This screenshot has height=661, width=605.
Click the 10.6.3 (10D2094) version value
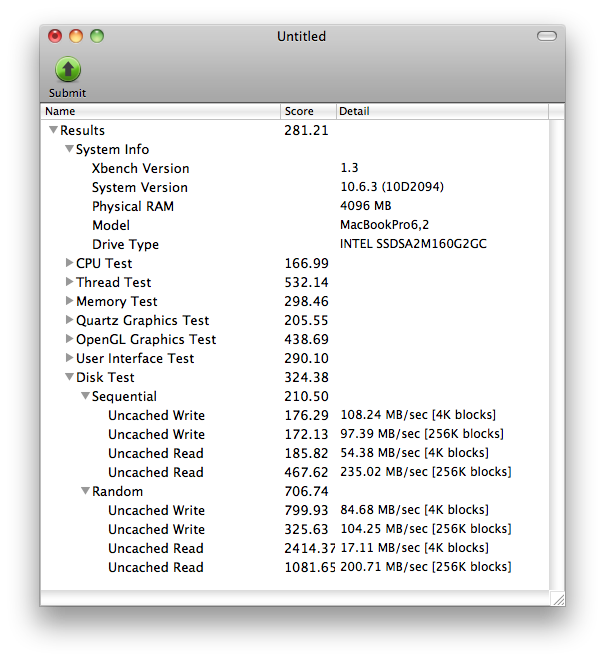(x=392, y=187)
